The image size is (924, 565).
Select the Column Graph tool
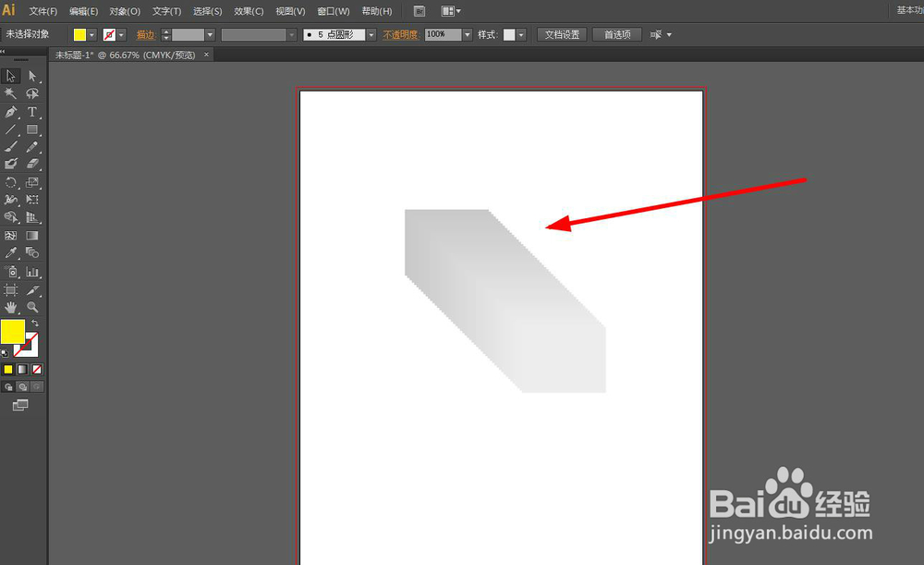(x=32, y=272)
